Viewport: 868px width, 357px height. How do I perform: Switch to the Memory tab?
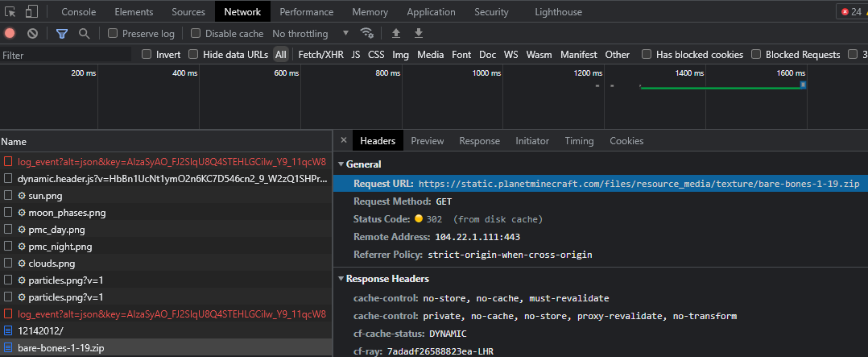[x=370, y=11]
